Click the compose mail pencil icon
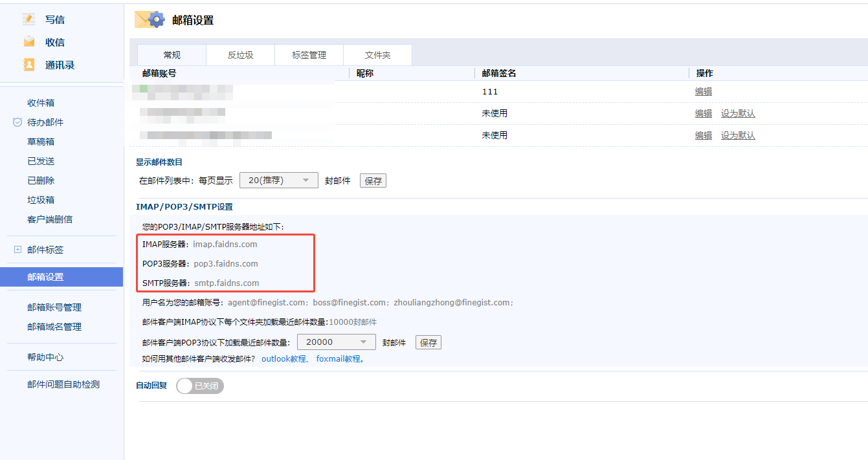 28,19
